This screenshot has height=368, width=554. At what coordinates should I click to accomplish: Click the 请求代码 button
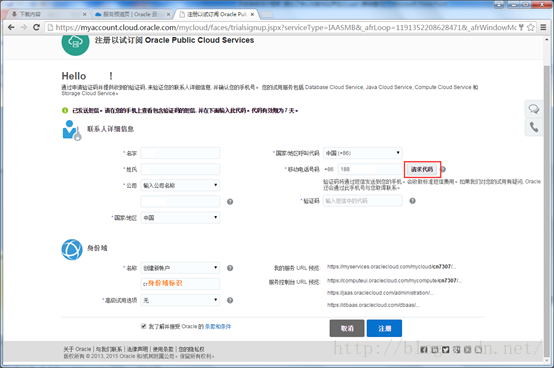tap(422, 169)
